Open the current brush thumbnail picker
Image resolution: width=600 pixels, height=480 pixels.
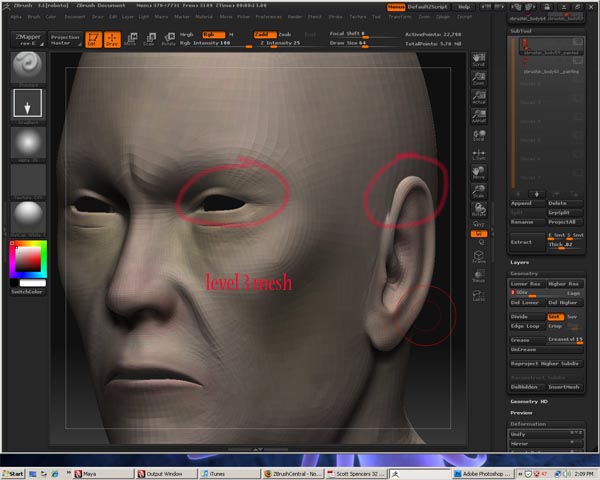click(28, 67)
